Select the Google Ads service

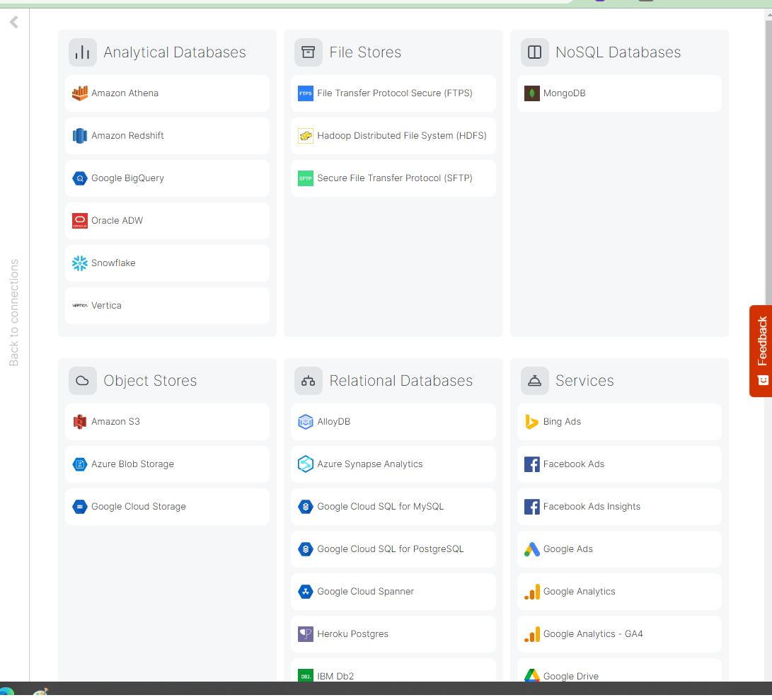tap(619, 549)
